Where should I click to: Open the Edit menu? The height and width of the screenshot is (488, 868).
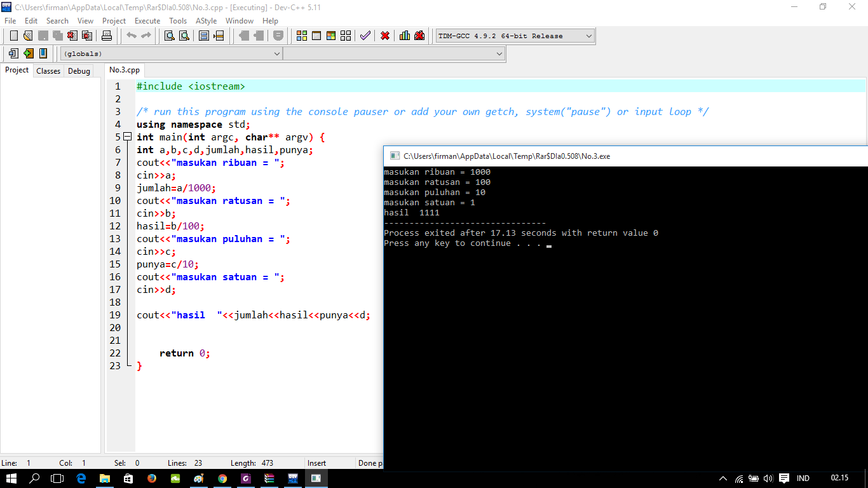pos(31,20)
